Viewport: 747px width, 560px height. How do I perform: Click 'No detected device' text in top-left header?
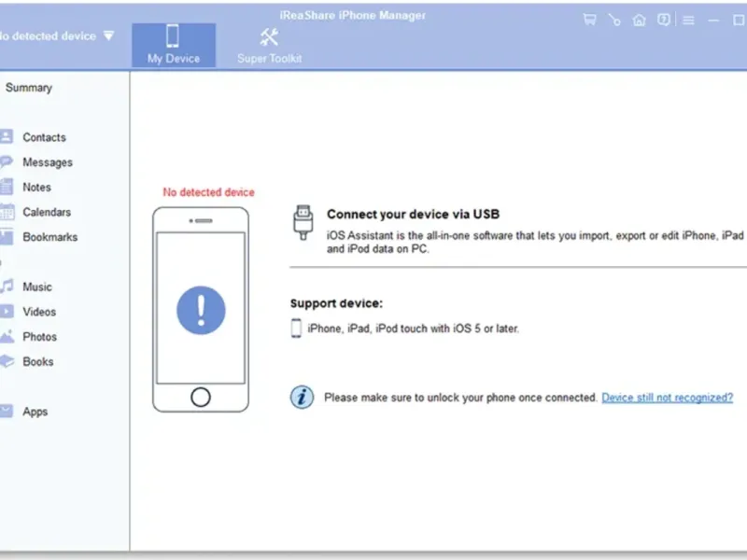48,36
